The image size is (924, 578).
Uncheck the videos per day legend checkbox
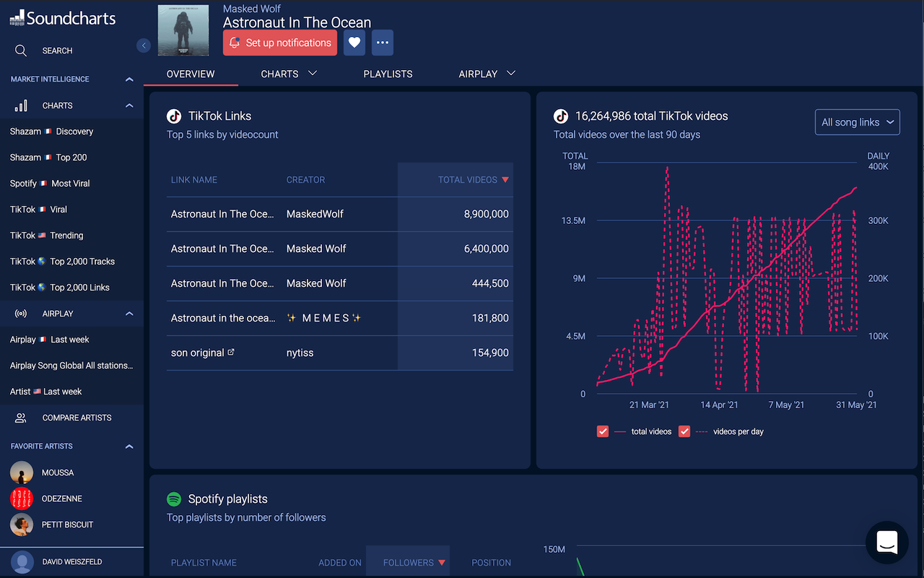[x=684, y=431]
